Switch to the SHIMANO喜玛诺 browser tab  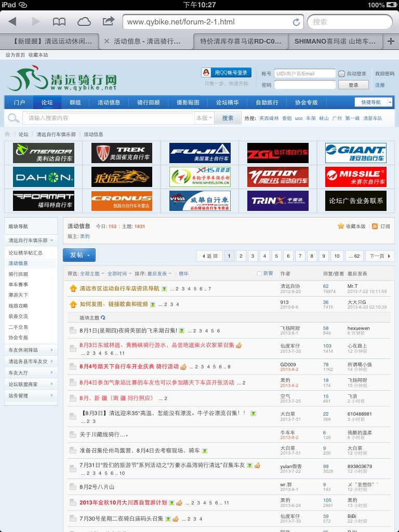point(338,41)
